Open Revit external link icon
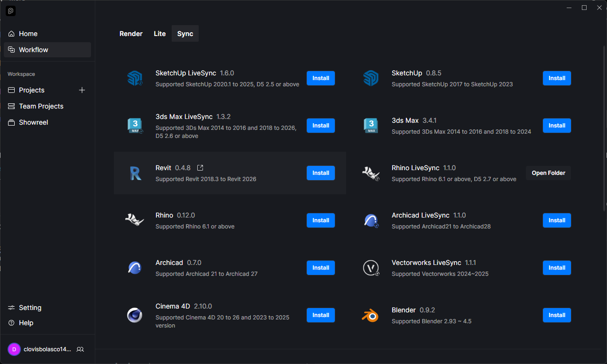The image size is (607, 364). point(200,168)
